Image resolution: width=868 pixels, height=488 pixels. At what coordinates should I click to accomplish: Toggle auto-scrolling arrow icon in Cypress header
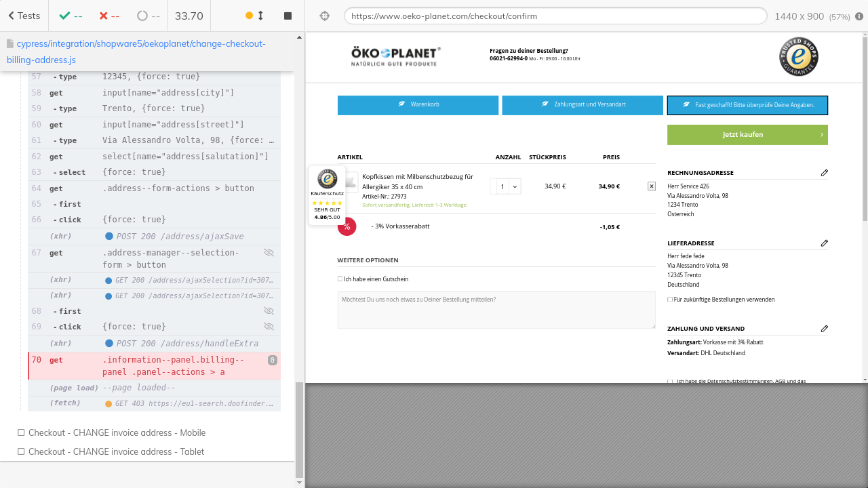coord(260,16)
